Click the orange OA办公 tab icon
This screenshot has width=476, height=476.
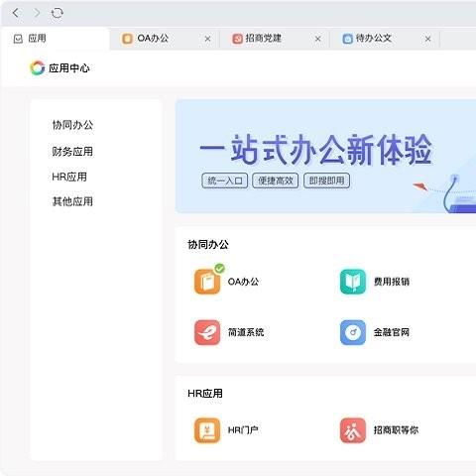coord(127,39)
